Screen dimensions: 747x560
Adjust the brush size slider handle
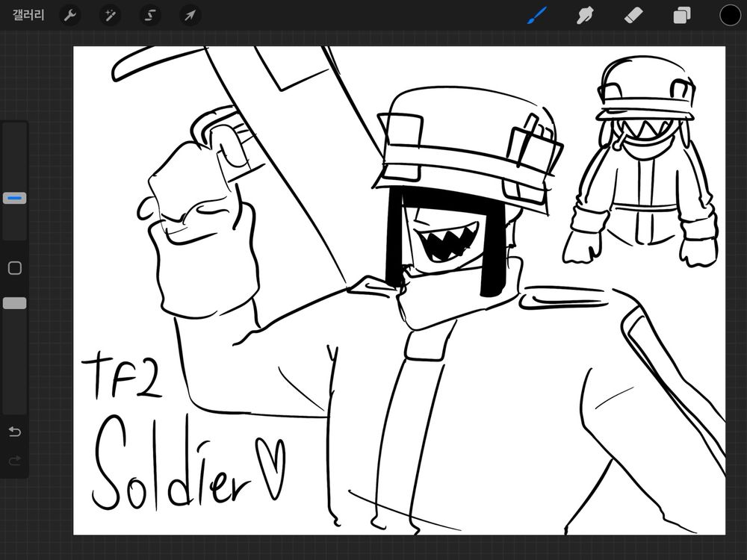click(15, 198)
